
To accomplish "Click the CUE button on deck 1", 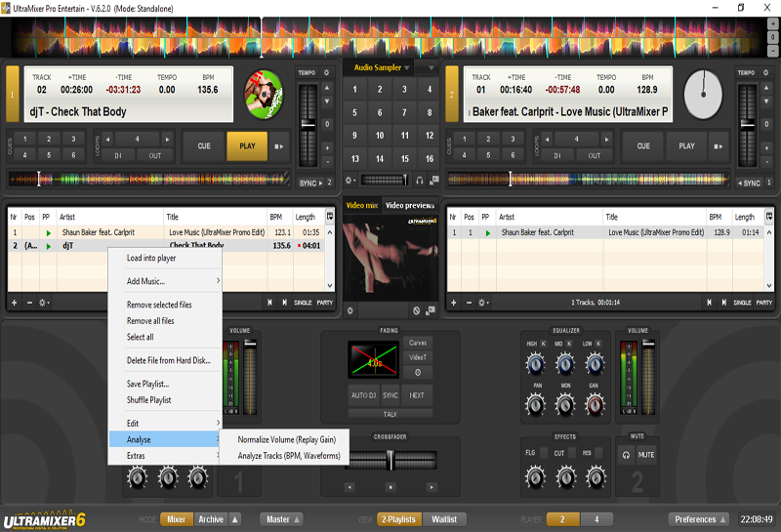I will [x=204, y=146].
